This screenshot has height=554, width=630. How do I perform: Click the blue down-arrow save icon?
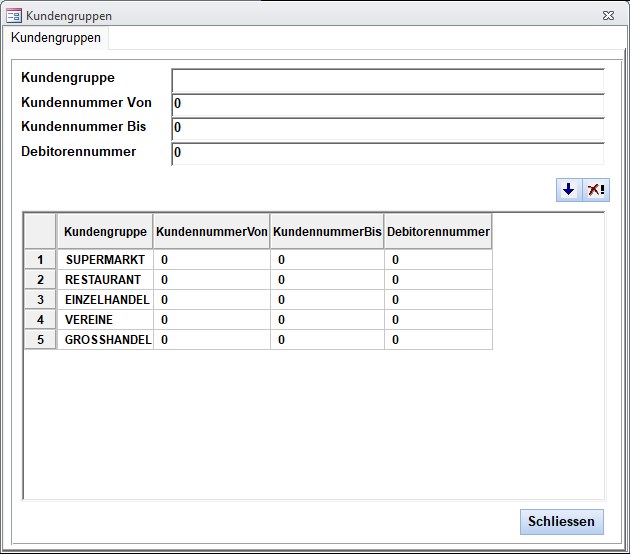[569, 190]
